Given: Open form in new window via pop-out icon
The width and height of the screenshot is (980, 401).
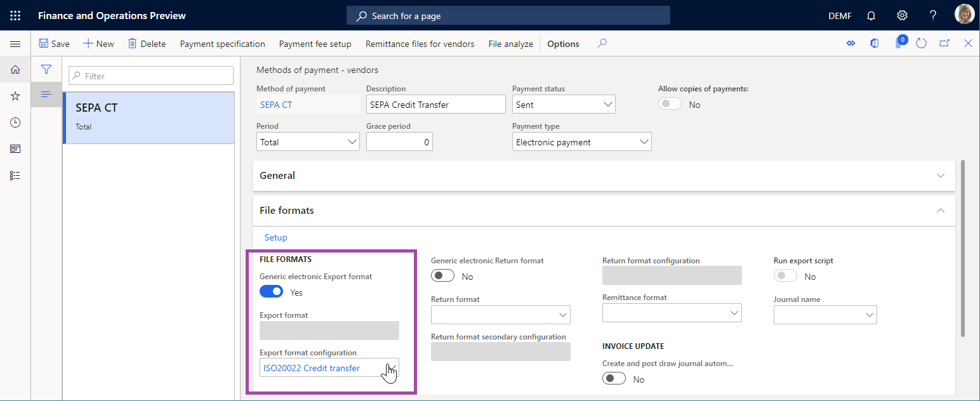Looking at the screenshot, I should point(944,43).
